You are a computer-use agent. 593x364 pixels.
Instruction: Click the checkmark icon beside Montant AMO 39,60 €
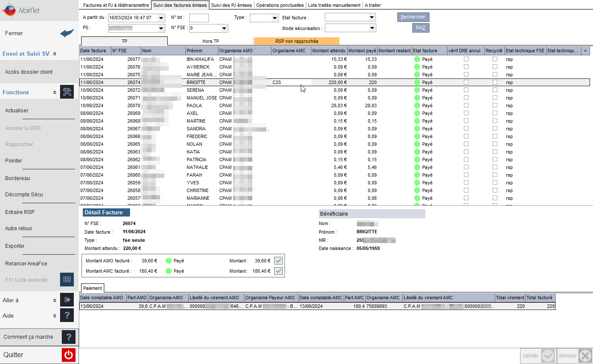click(x=278, y=261)
